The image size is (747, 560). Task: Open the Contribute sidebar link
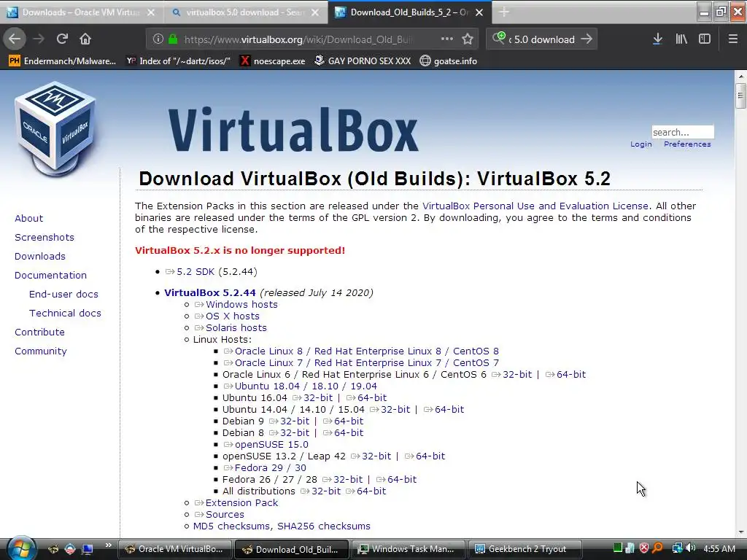[39, 332]
